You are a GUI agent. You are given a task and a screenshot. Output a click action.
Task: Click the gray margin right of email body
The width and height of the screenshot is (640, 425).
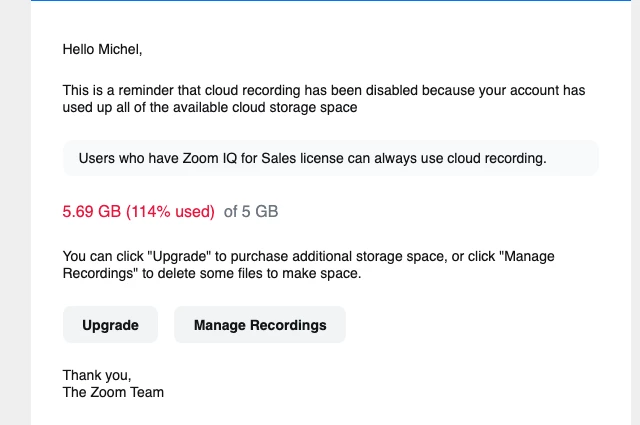tap(636, 212)
